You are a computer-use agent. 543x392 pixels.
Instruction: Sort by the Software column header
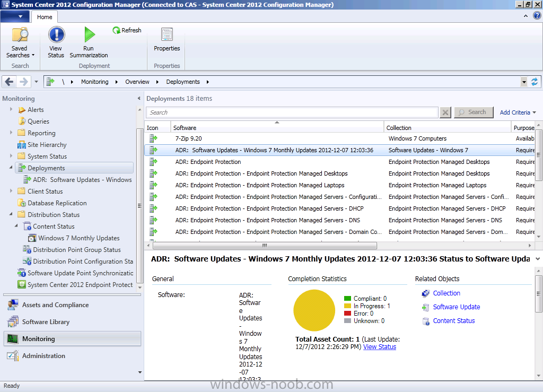click(x=277, y=128)
